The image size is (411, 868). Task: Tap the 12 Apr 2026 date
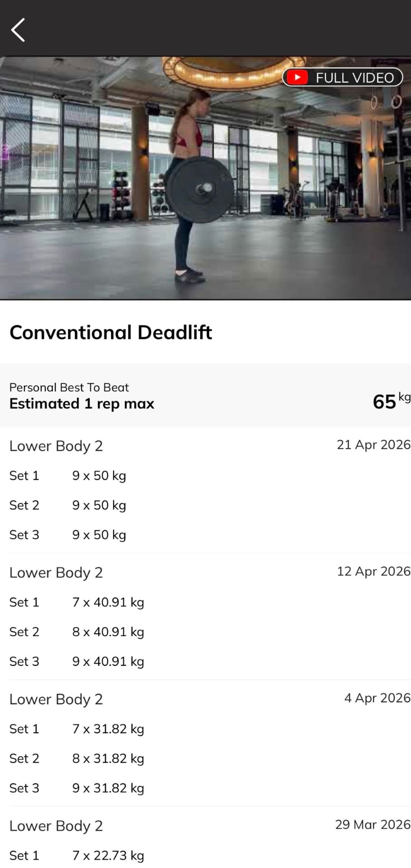pyautogui.click(x=373, y=571)
